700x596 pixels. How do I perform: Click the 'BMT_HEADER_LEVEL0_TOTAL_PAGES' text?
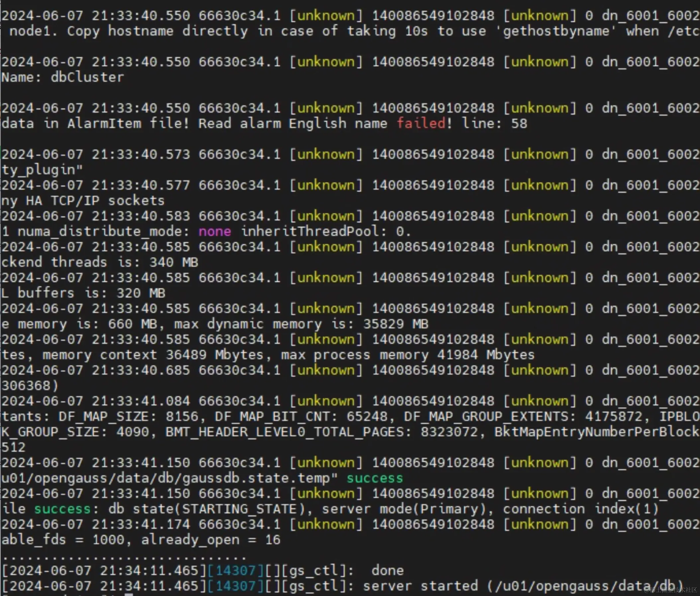point(285,432)
